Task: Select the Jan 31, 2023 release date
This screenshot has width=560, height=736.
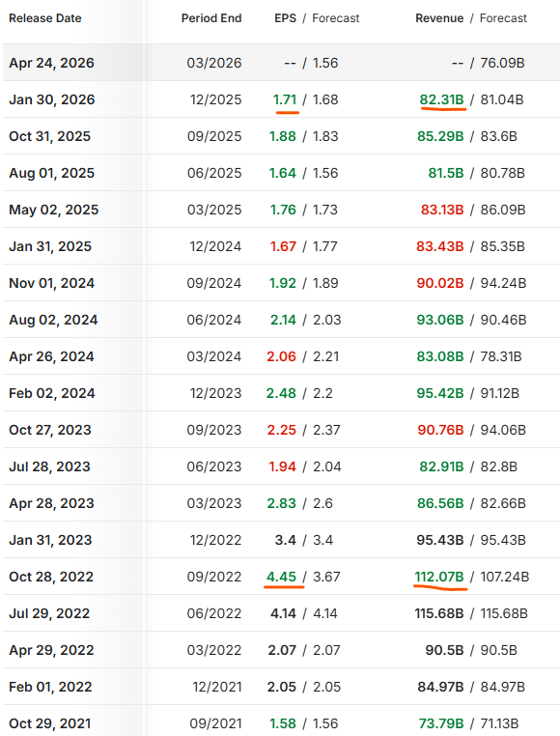Action: pos(50,540)
